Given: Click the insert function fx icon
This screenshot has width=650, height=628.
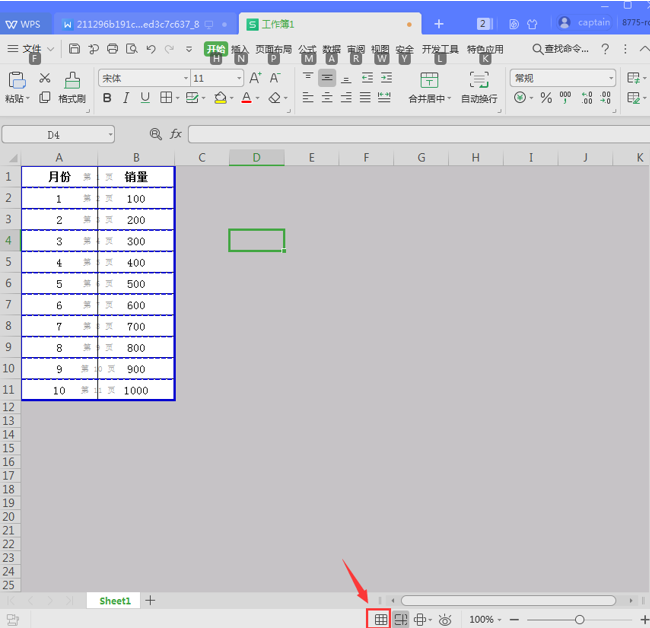Looking at the screenshot, I should 176,134.
